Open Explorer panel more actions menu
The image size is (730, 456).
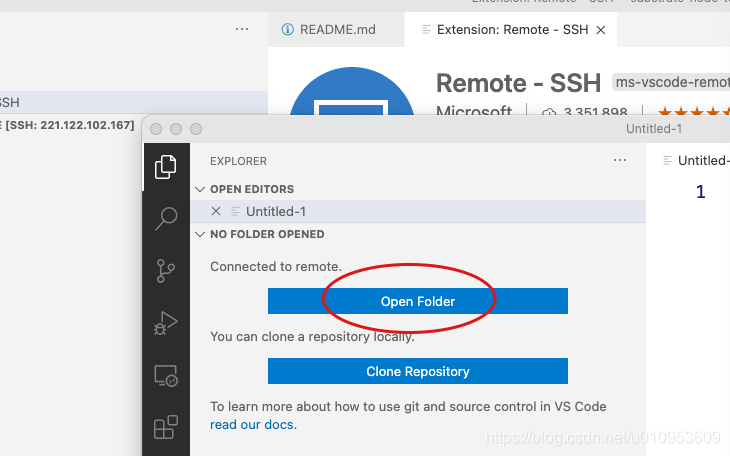(x=620, y=160)
